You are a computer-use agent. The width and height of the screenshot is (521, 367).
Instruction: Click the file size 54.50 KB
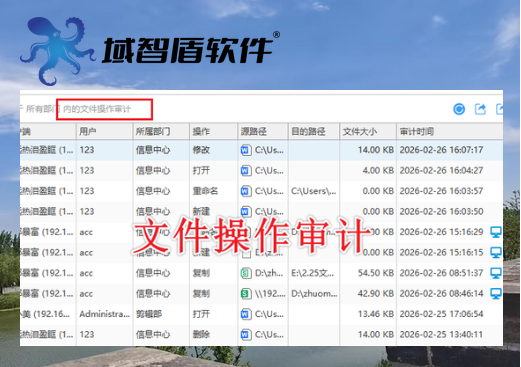click(x=376, y=273)
